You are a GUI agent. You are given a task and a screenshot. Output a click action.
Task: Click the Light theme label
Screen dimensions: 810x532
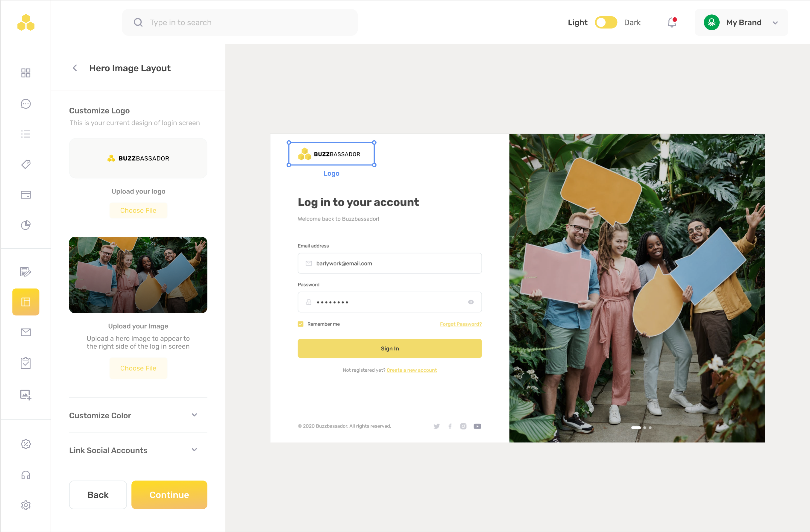(x=577, y=22)
